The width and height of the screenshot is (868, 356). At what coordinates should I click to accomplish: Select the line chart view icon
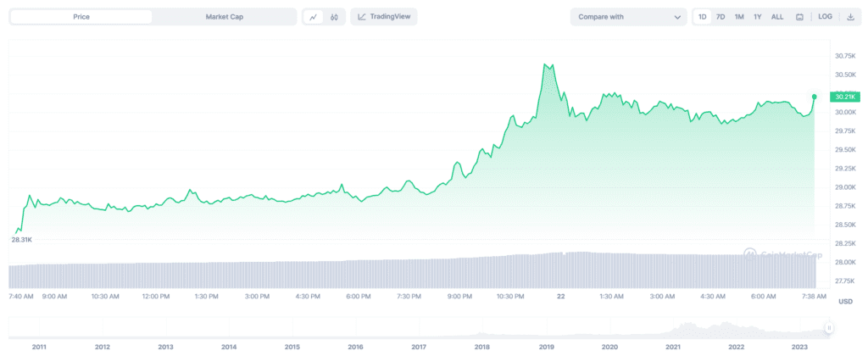(x=314, y=17)
